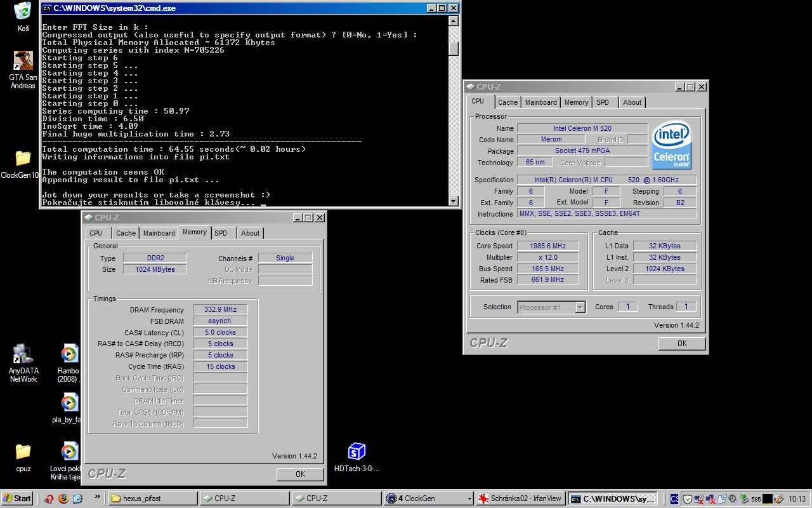
Task: Expand hidden Quick Launch items chevron
Action: [97, 497]
